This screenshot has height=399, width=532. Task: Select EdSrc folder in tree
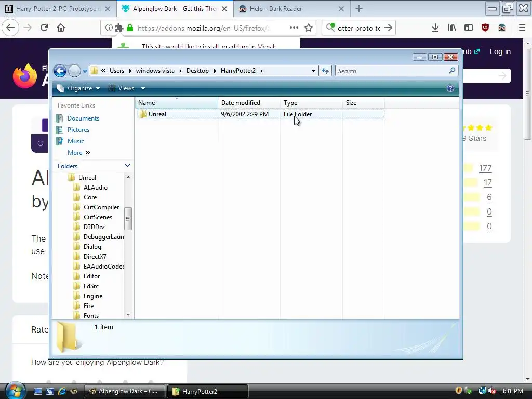tap(91, 286)
